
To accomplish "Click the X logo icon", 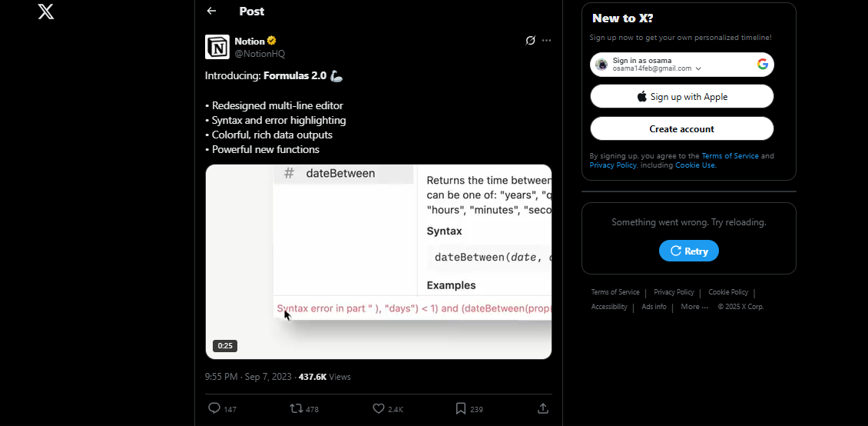I will 46,12.
